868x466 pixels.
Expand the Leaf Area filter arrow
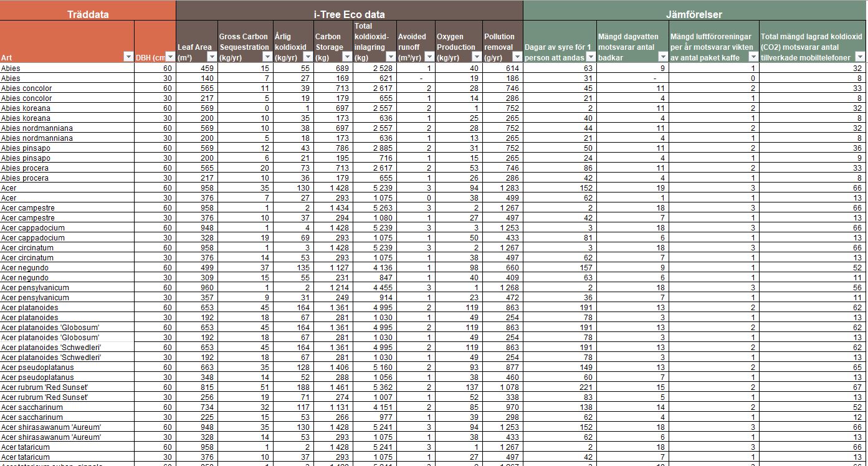pos(212,57)
